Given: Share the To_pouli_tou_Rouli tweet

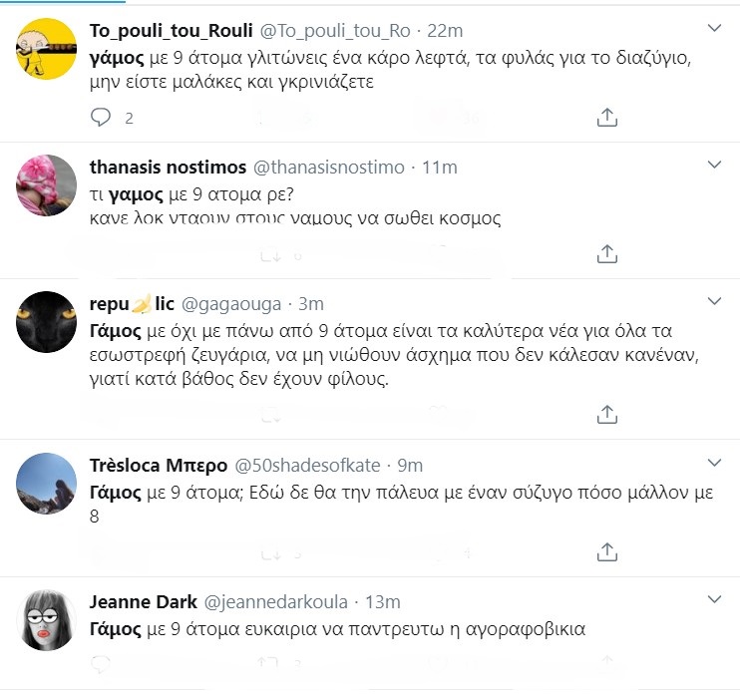Looking at the screenshot, I should click(x=606, y=118).
